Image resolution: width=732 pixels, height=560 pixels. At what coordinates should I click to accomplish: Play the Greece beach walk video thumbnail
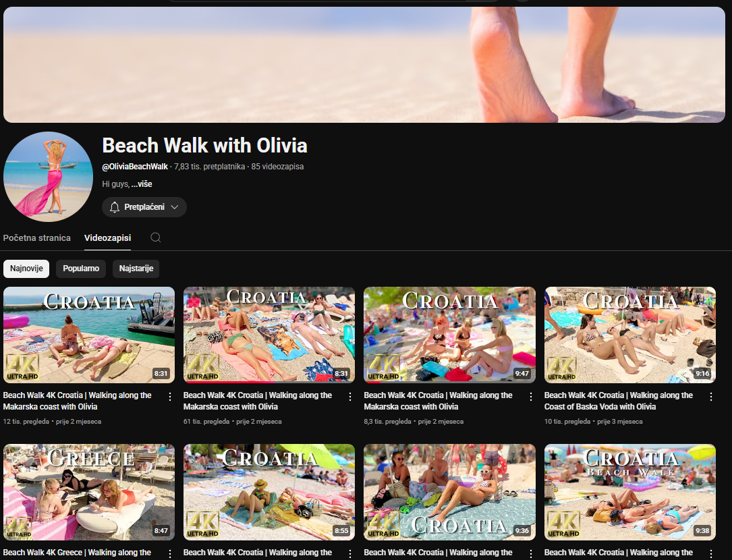tap(89, 492)
